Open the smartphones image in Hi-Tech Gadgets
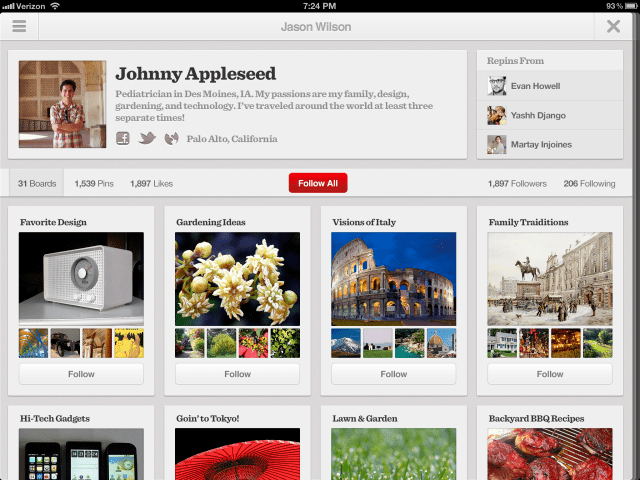Image resolution: width=640 pixels, height=480 pixels. click(81, 454)
